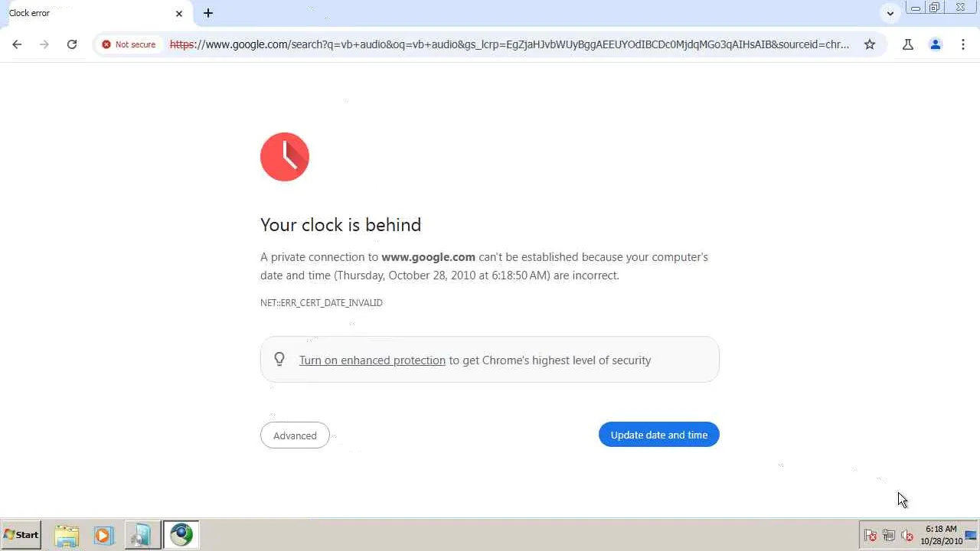Click the Turn on enhanced protection link
Screen dimensions: 980x551
372,360
